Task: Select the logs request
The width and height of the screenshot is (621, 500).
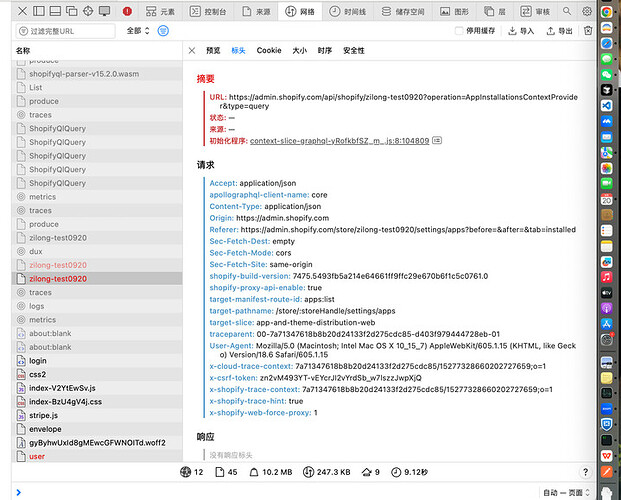Action: 97,306
